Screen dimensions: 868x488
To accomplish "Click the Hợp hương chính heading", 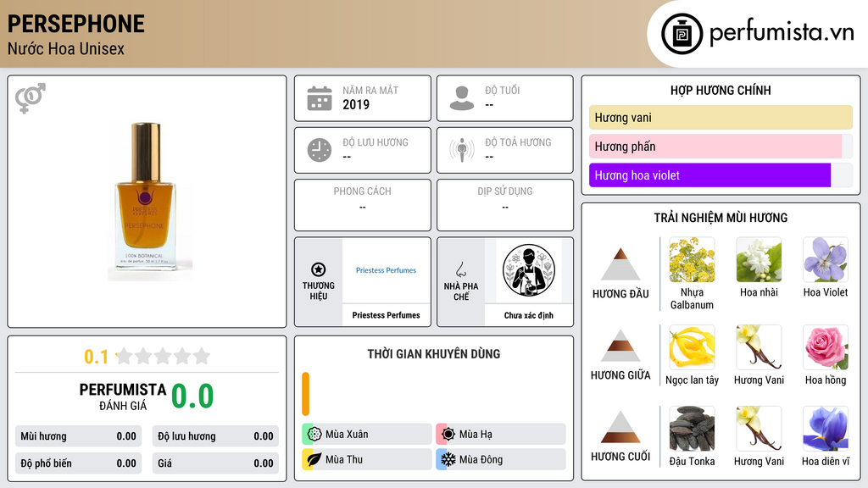I will [x=721, y=90].
